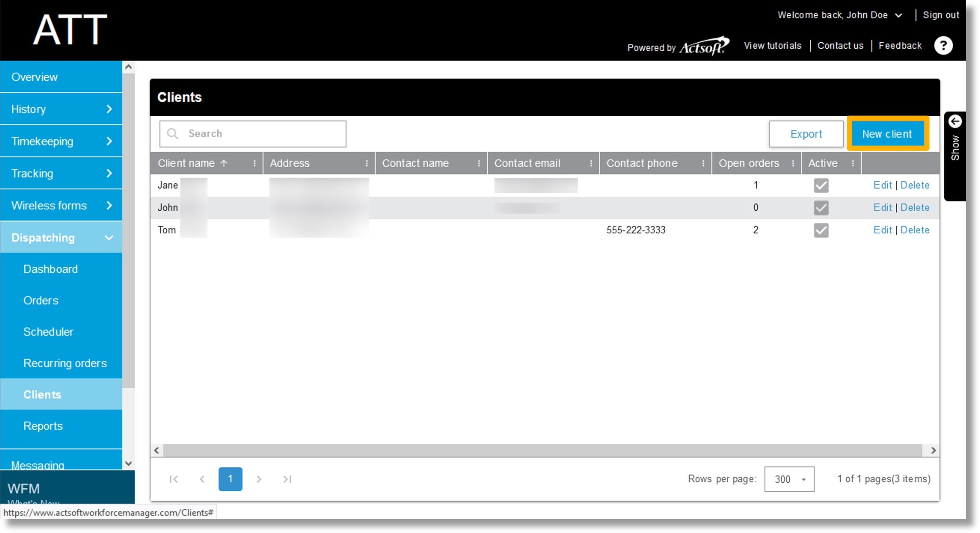
Task: Click Edit link for Tom
Action: pos(882,230)
